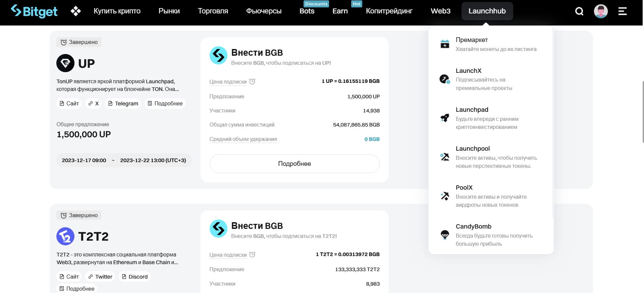Open the Фьючерсы menu
This screenshot has height=293, width=644.
[x=264, y=11]
